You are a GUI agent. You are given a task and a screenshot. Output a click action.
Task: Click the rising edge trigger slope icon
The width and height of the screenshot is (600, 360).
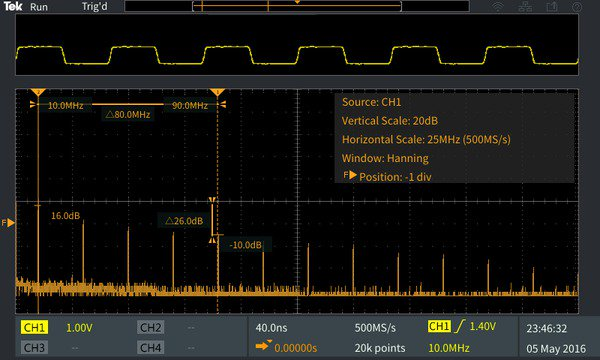[460, 326]
